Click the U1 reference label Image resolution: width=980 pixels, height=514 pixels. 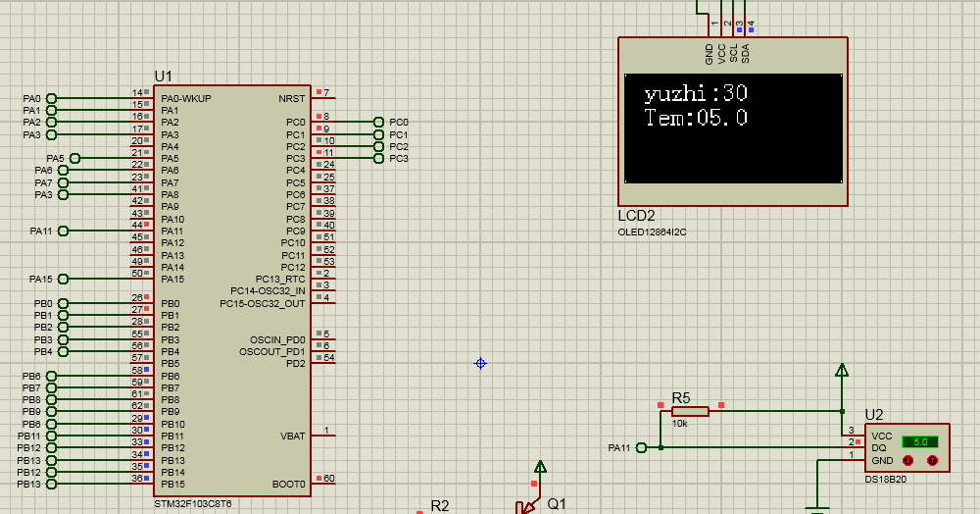click(x=163, y=77)
